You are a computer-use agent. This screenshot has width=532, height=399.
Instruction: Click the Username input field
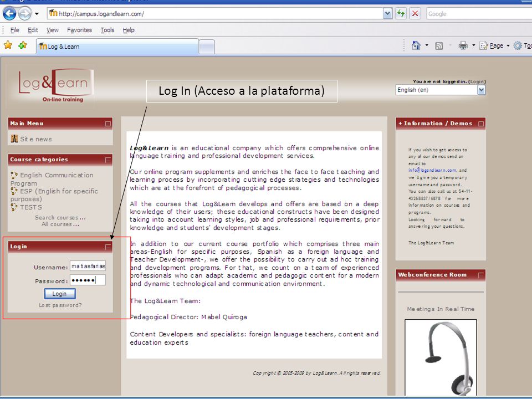click(88, 266)
